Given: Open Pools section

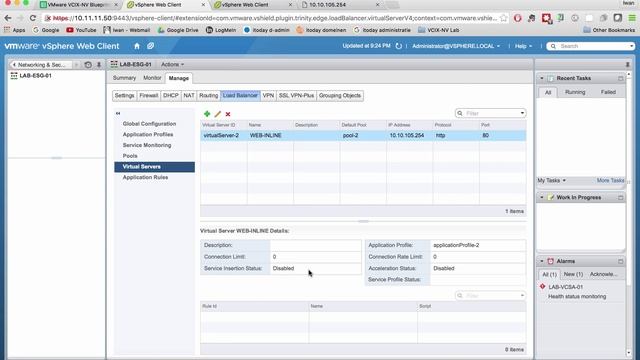Looking at the screenshot, I should pos(130,156).
